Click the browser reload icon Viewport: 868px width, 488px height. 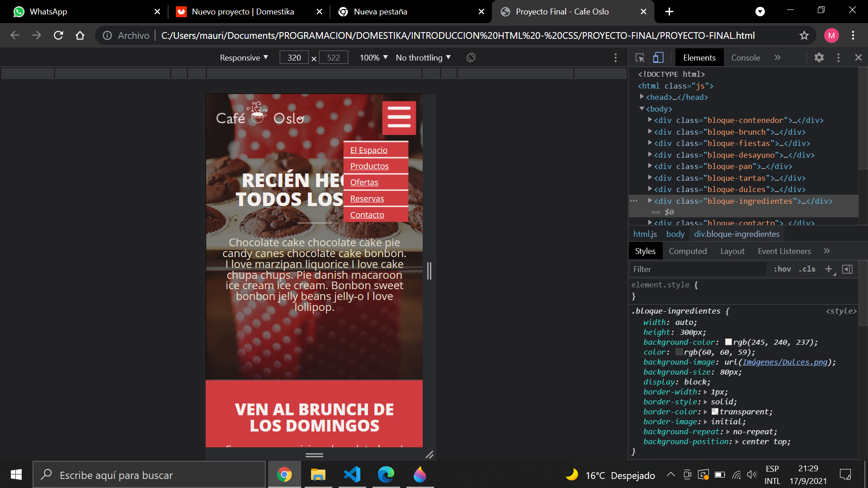coord(58,35)
